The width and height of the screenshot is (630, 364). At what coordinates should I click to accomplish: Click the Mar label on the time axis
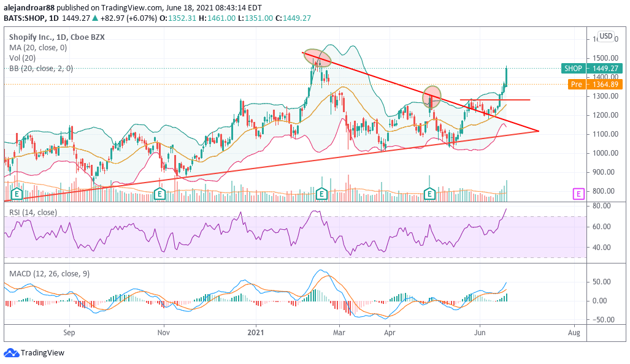(339, 333)
